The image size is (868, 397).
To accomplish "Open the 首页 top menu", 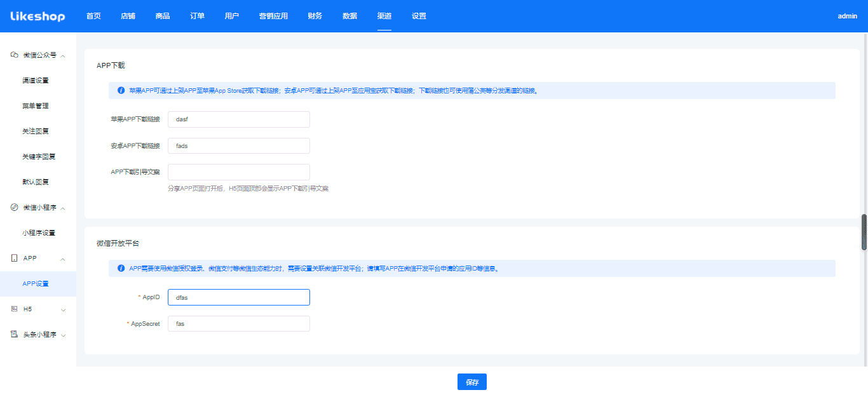I will click(93, 16).
